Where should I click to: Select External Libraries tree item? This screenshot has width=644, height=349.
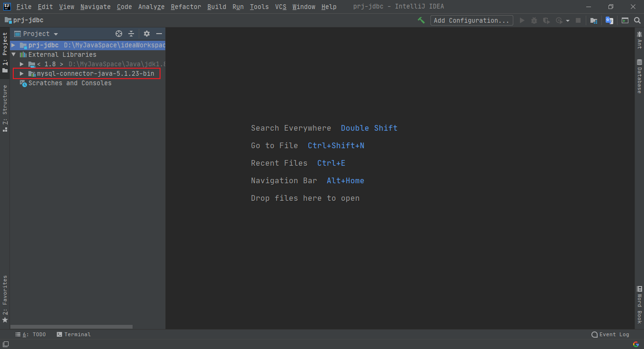pos(62,54)
